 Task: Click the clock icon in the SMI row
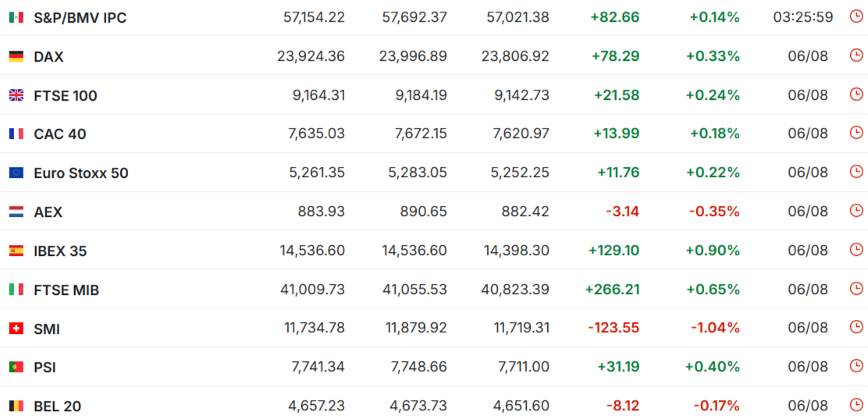pyautogui.click(x=856, y=327)
